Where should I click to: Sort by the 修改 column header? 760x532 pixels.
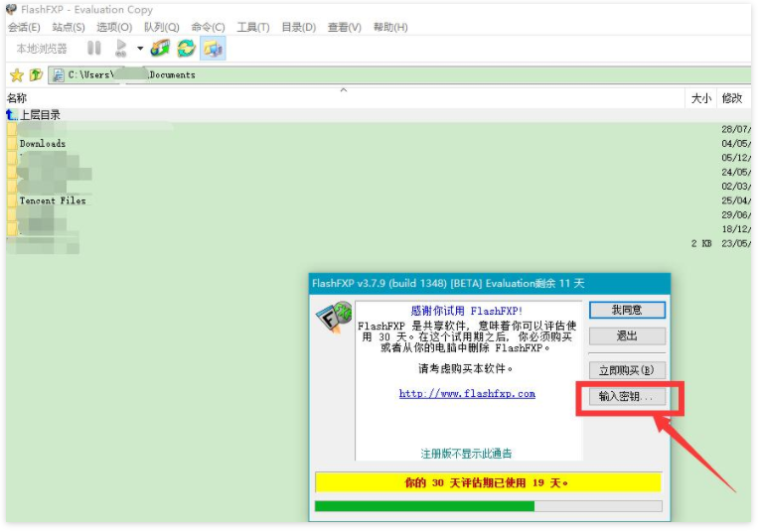click(x=734, y=98)
